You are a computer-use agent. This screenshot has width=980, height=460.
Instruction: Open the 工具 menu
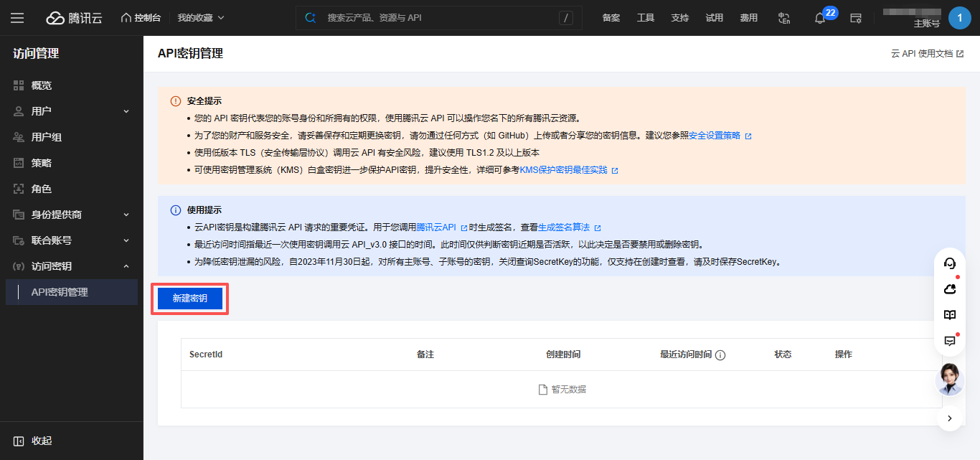pos(646,18)
